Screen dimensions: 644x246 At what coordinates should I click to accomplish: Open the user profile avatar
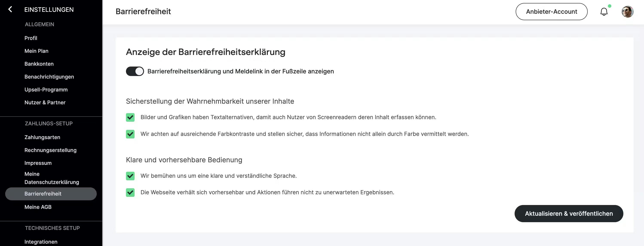[627, 12]
